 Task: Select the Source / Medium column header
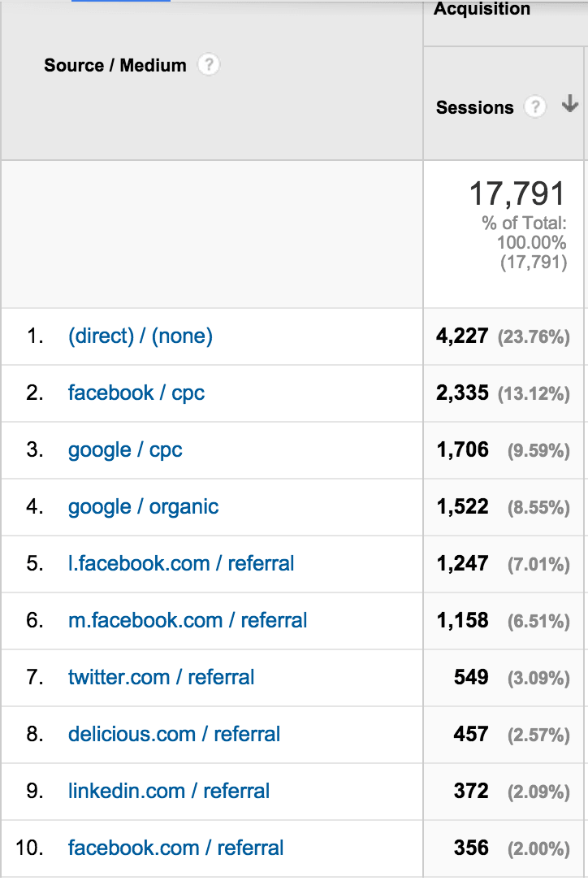(x=115, y=65)
